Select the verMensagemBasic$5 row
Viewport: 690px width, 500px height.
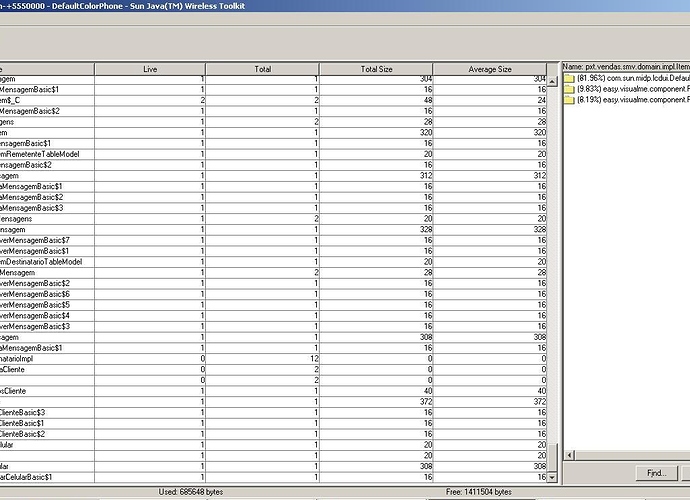click(x=273, y=305)
